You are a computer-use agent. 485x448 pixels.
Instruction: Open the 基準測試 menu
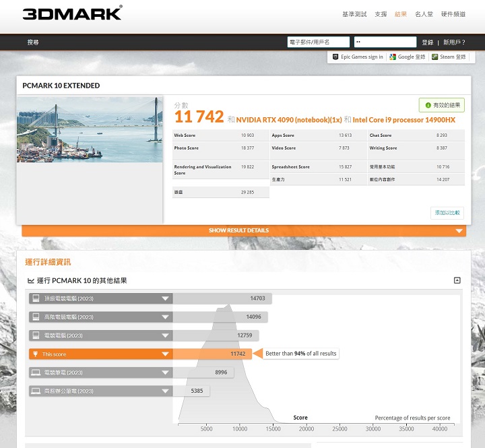pyautogui.click(x=354, y=14)
